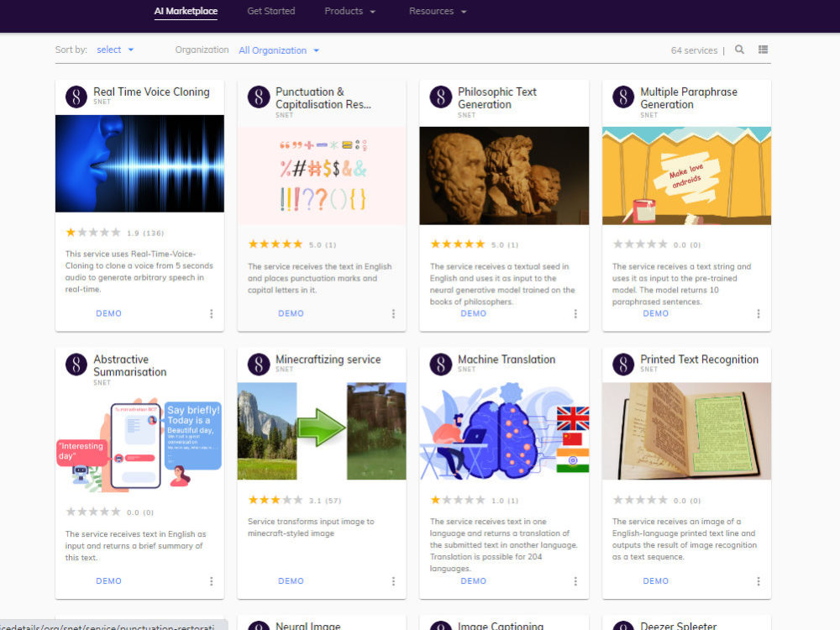Click SNET logo on Printed Text Recognition card

click(x=623, y=365)
